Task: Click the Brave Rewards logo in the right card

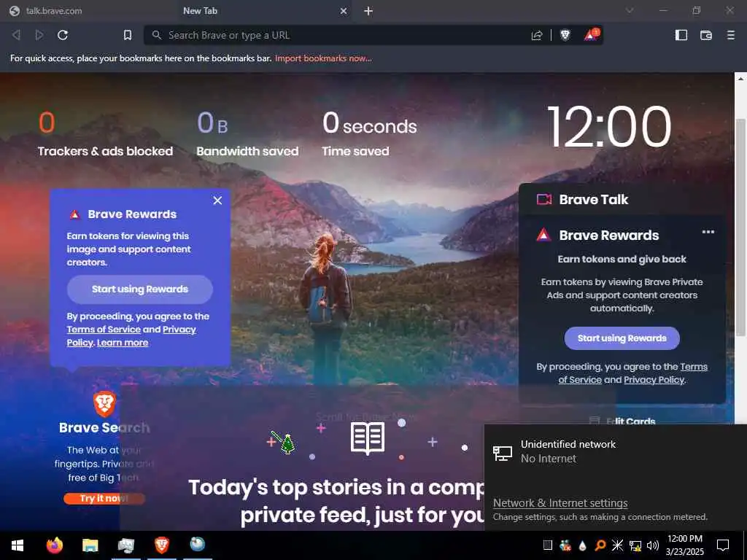Action: click(543, 235)
